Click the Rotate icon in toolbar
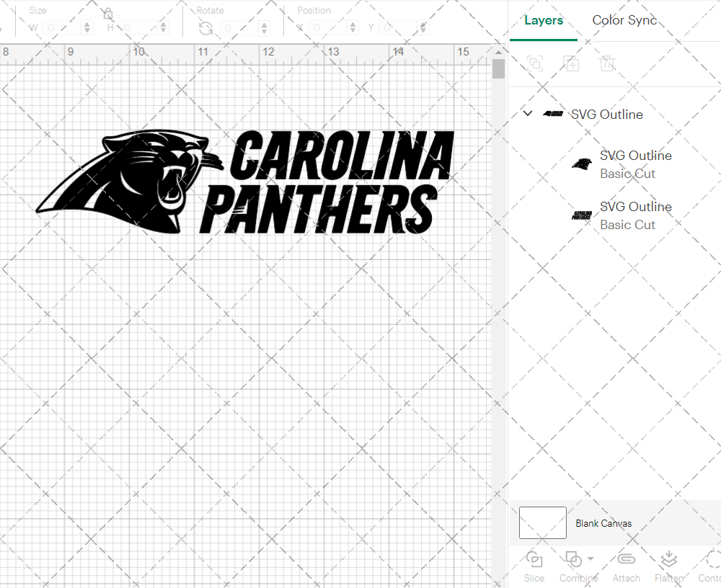This screenshot has height=588, width=721. tap(205, 28)
